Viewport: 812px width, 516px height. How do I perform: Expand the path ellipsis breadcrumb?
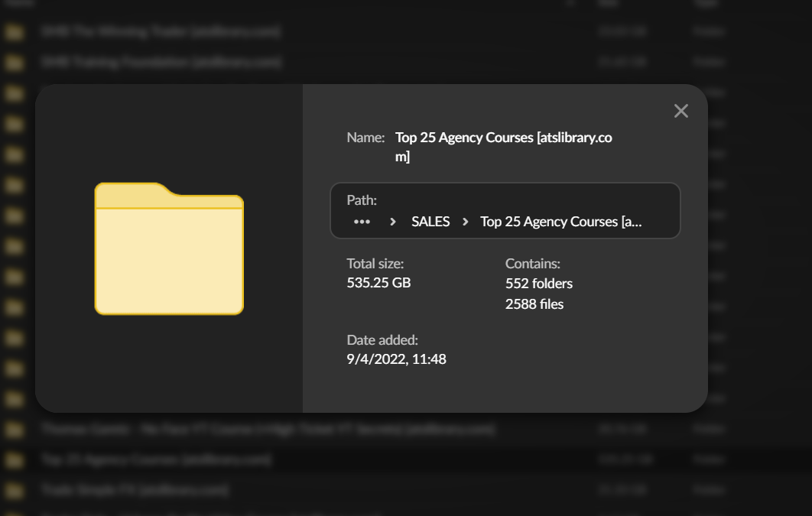click(x=362, y=222)
